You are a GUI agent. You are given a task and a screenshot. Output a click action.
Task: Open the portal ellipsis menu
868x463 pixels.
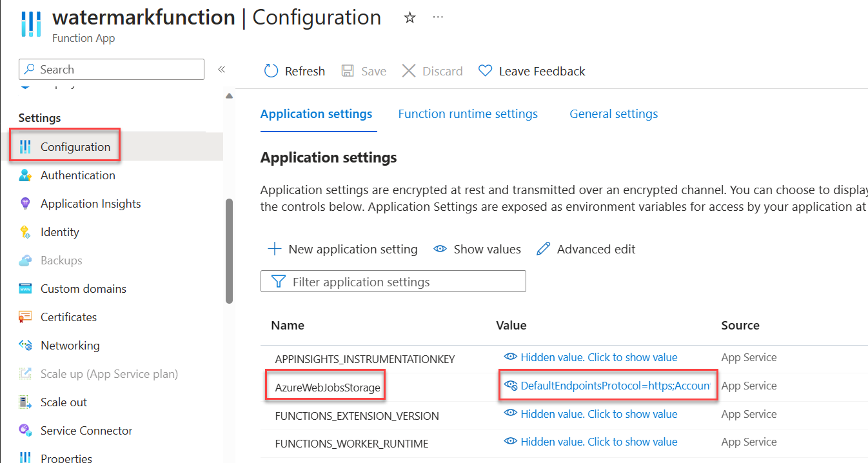click(438, 17)
